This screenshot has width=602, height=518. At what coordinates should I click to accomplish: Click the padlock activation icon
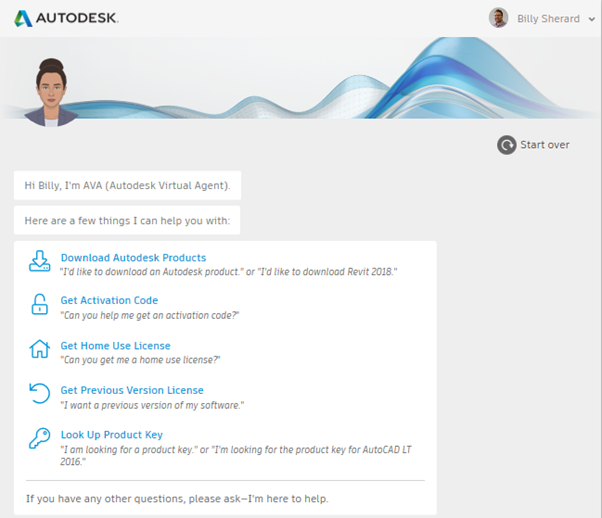click(x=40, y=305)
